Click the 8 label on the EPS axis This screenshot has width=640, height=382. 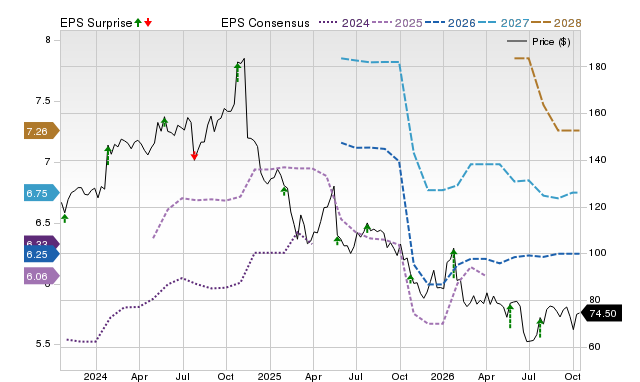pyautogui.click(x=48, y=40)
